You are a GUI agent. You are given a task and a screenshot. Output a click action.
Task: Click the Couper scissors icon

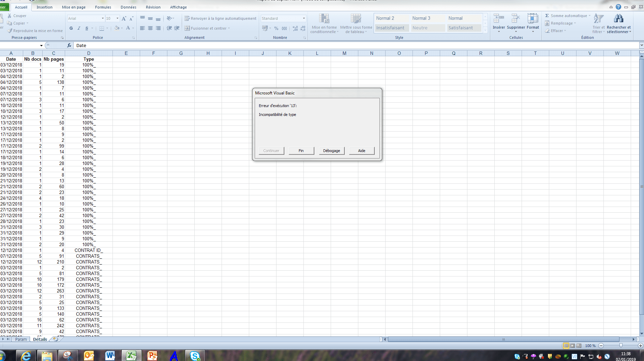click(10, 16)
